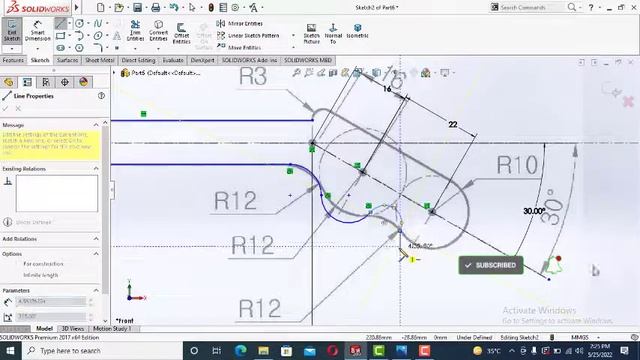The width and height of the screenshot is (640, 360).
Task: Expand the Part6 tree in the flyout
Action: click(x=115, y=73)
